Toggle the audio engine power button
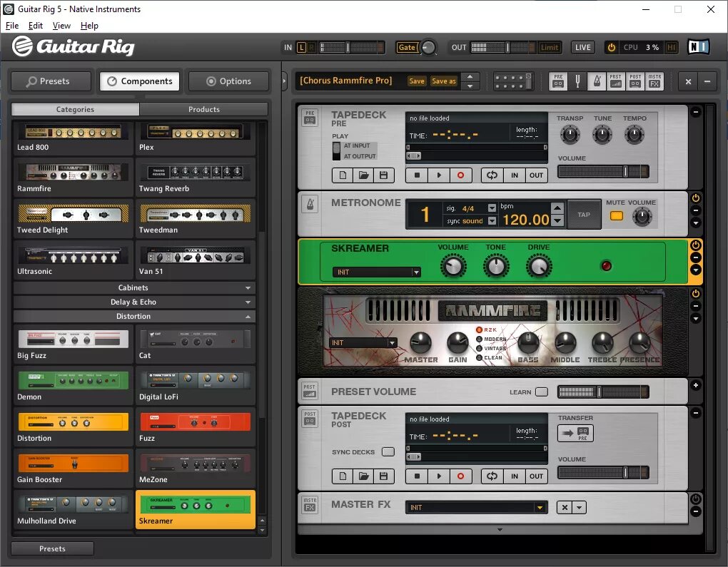 coord(612,47)
